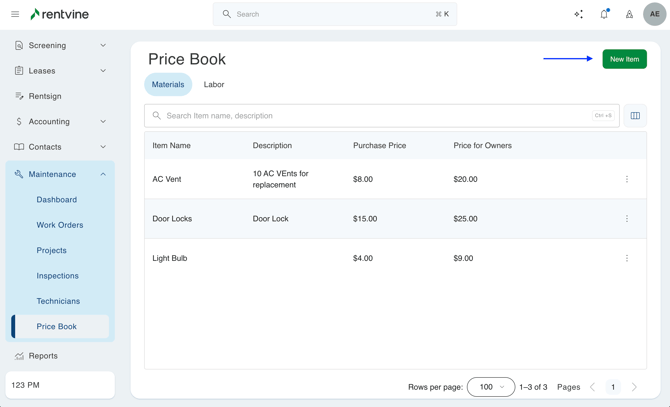Screen dimensions: 670x407
Task: Click the AE user avatar
Action: tap(654, 14)
